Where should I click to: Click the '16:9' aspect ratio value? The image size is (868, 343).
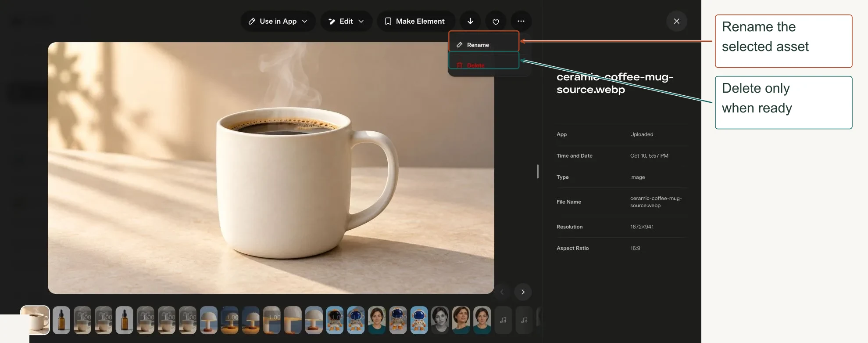pos(635,248)
